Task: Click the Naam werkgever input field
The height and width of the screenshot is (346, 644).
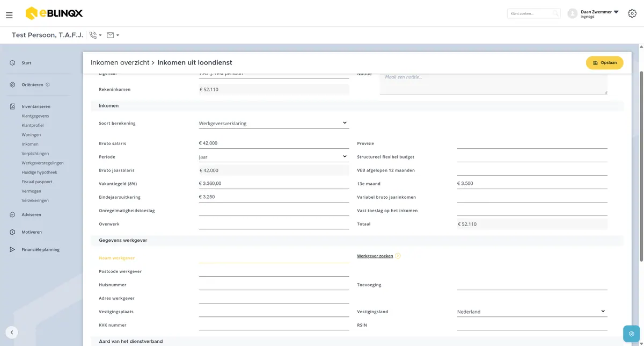Action: tap(274, 258)
